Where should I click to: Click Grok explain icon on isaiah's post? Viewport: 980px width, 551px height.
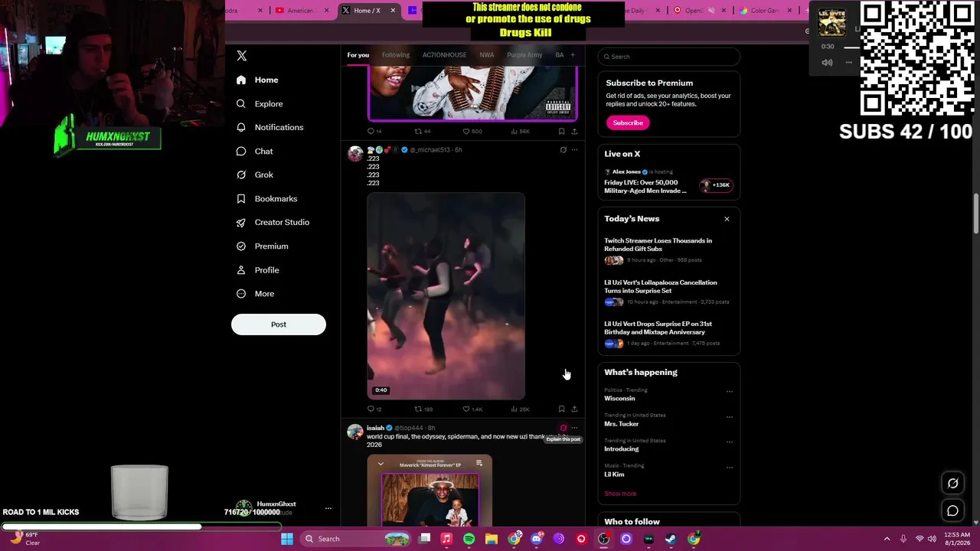click(x=563, y=428)
